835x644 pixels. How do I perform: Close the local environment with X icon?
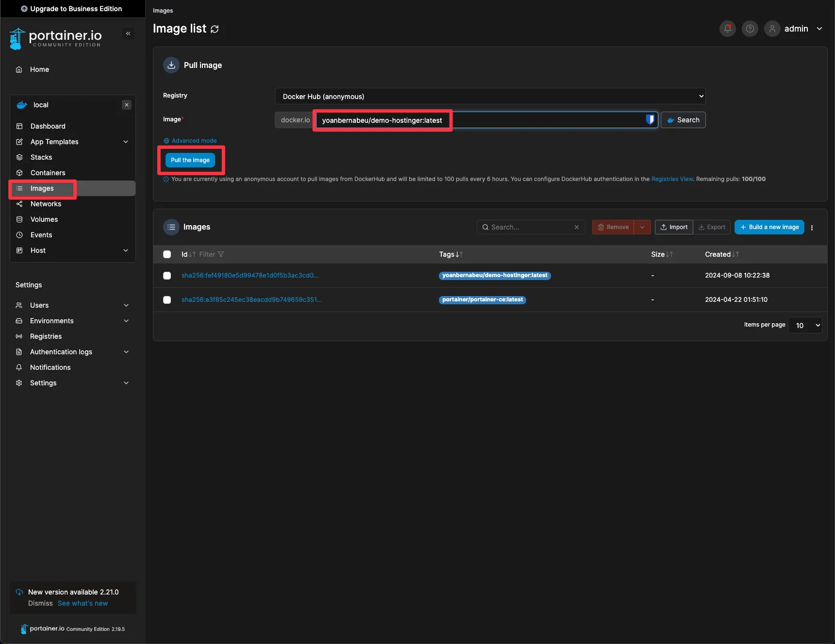pyautogui.click(x=127, y=105)
